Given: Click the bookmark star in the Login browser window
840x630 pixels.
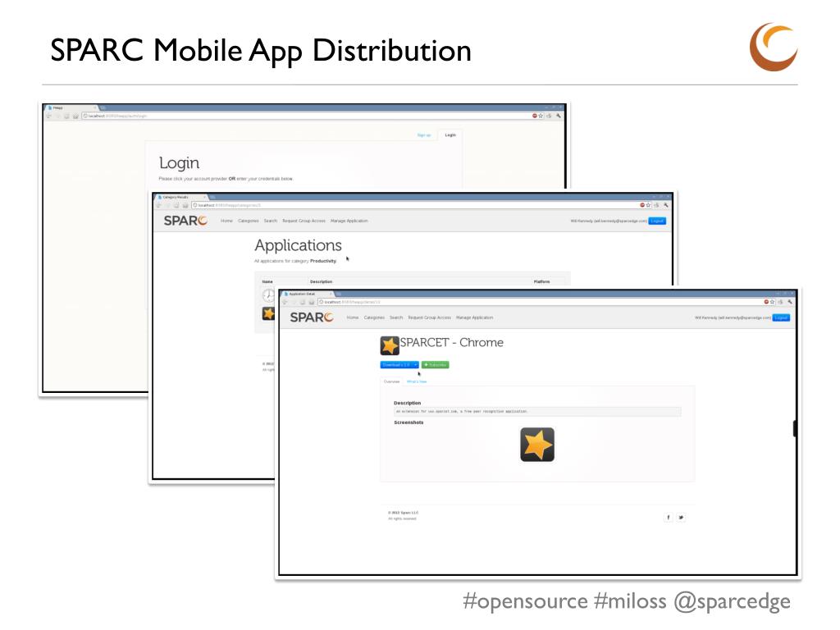Looking at the screenshot, I should [x=541, y=116].
